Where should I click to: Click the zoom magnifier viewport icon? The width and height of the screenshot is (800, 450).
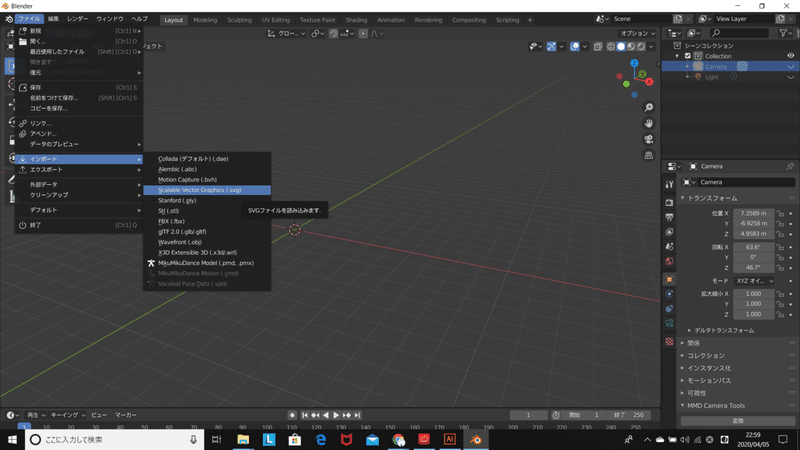coord(648,108)
